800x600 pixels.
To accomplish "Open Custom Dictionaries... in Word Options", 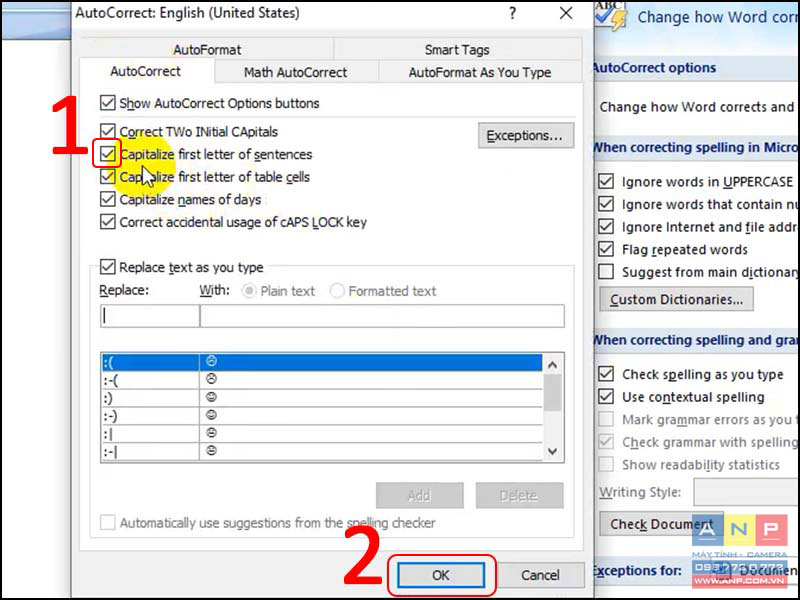I will click(x=676, y=299).
